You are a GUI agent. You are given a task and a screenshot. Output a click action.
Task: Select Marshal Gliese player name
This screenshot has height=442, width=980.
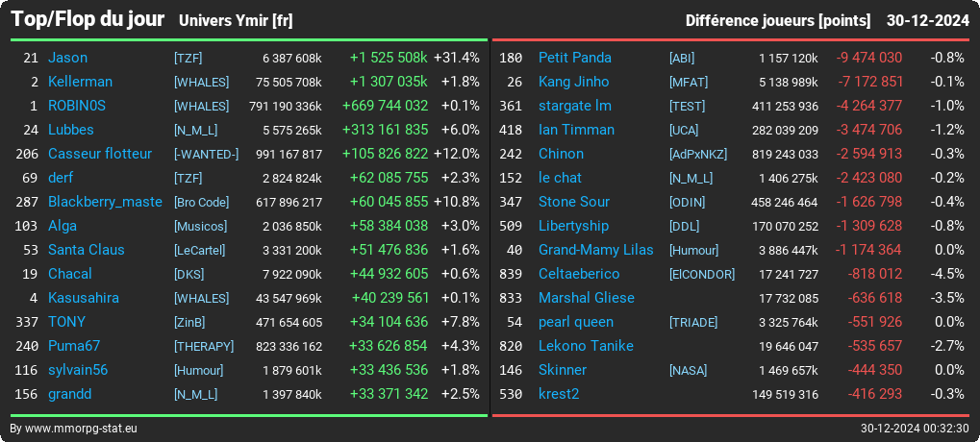(x=587, y=298)
